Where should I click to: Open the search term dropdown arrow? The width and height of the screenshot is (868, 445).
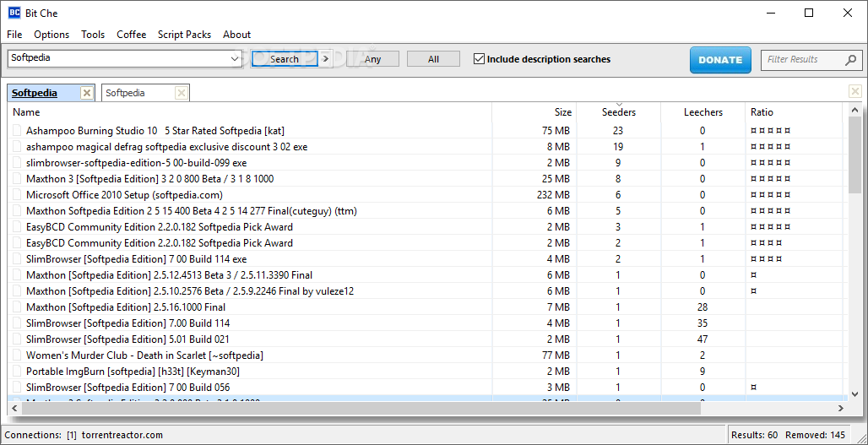coord(234,58)
